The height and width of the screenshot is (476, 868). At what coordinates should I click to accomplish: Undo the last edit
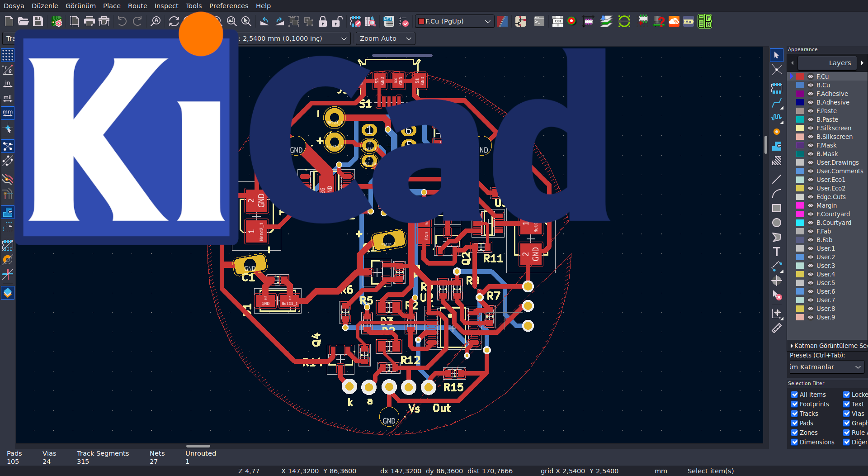pyautogui.click(x=122, y=21)
